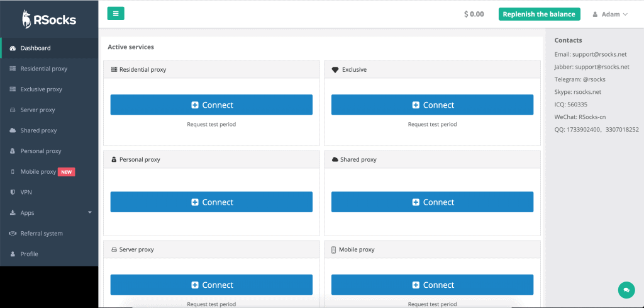Select the Dashboard gauge icon in sidebar
Screen dimensions: 644x308
pos(13,48)
